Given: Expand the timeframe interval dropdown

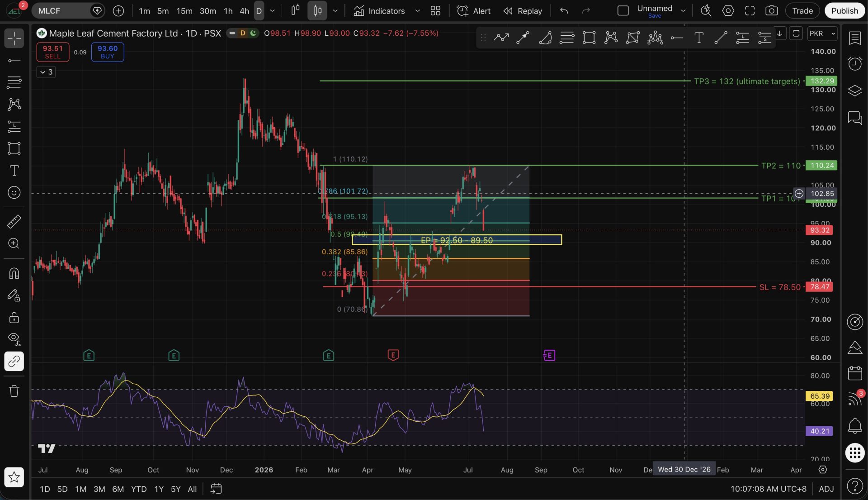Looking at the screenshot, I should 272,11.
